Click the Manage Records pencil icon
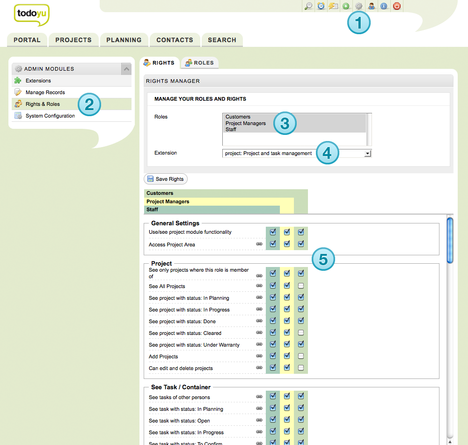 18,92
